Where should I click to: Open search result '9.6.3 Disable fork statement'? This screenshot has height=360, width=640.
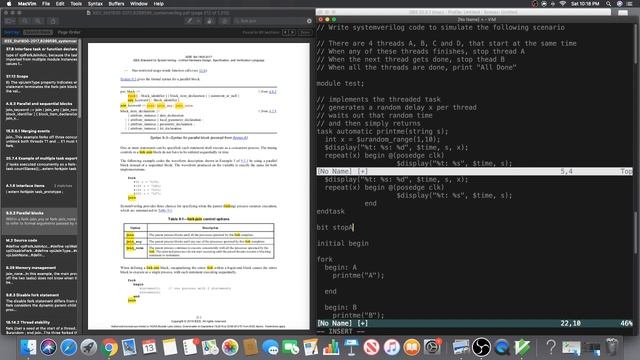tap(40, 302)
